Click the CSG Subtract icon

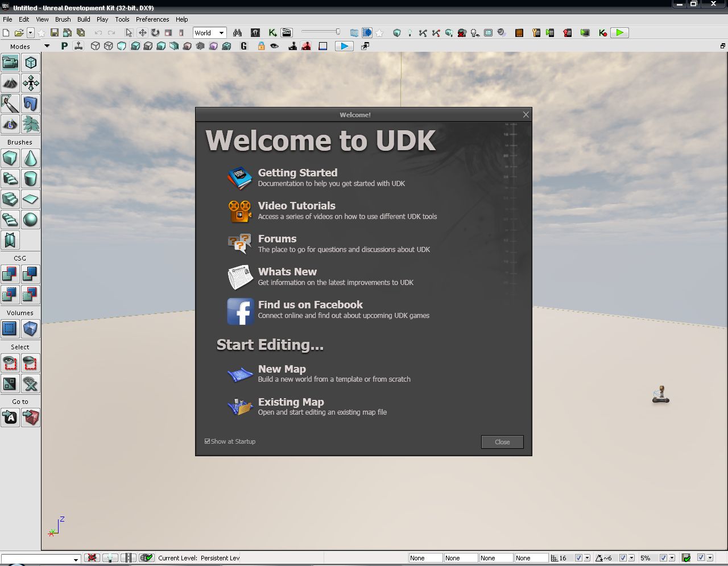click(31, 274)
